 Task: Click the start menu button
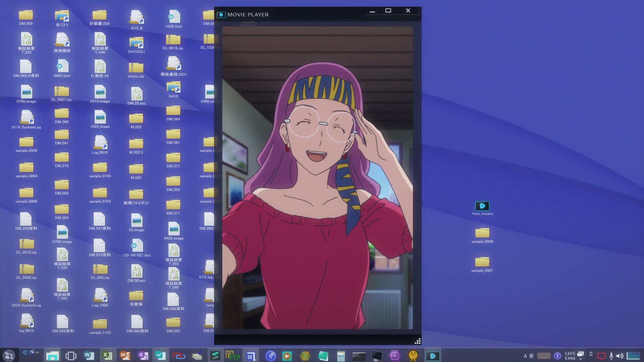[9, 356]
